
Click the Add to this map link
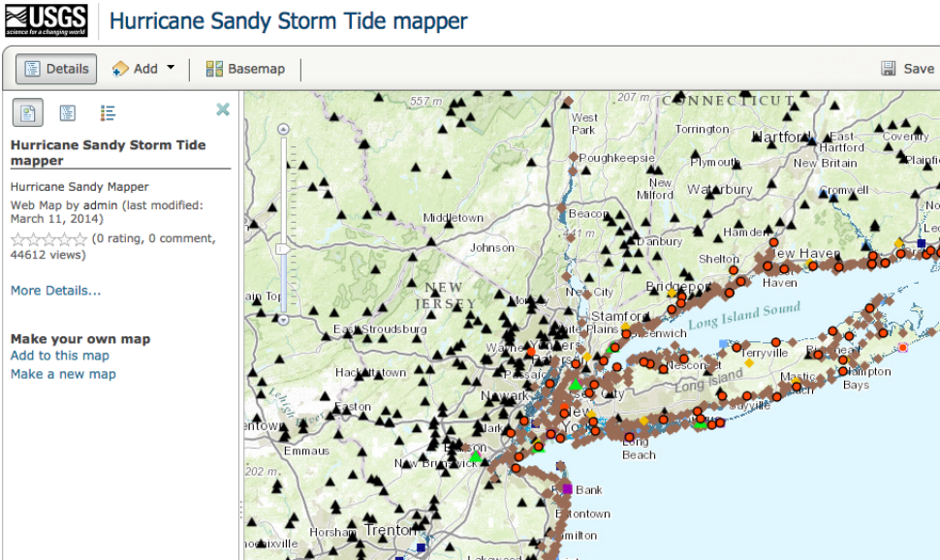click(60, 356)
